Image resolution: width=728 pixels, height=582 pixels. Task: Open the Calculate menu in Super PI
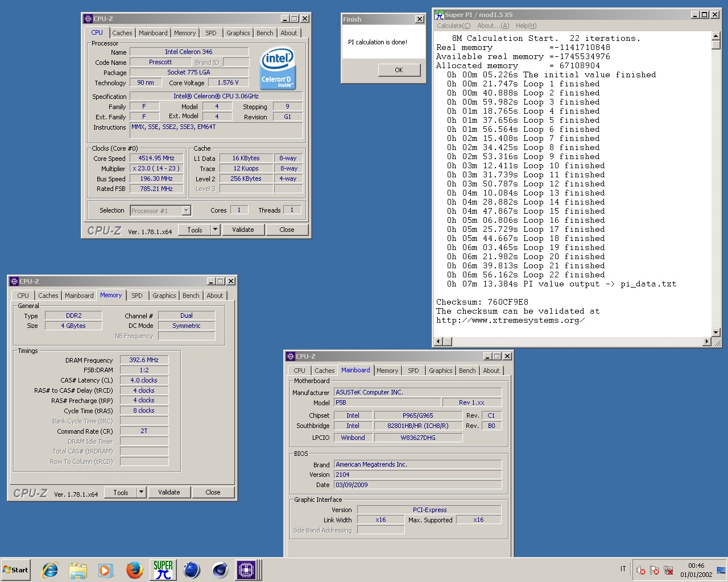454,26
